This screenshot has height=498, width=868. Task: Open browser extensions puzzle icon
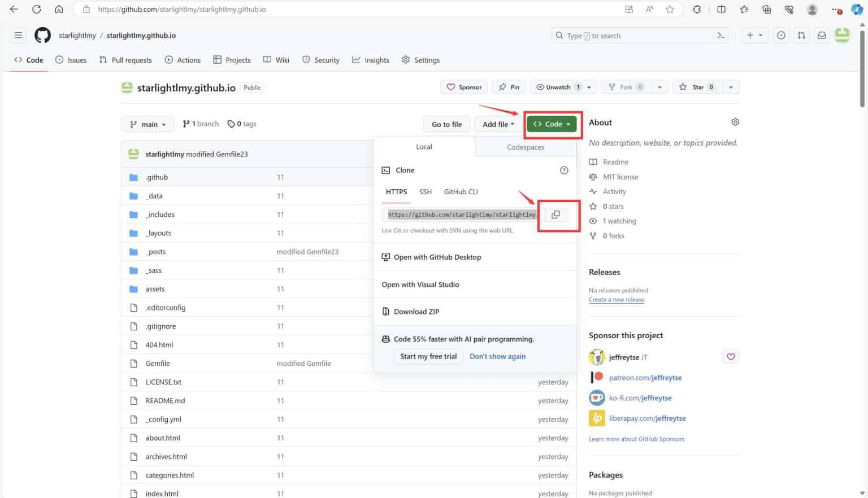coord(697,9)
